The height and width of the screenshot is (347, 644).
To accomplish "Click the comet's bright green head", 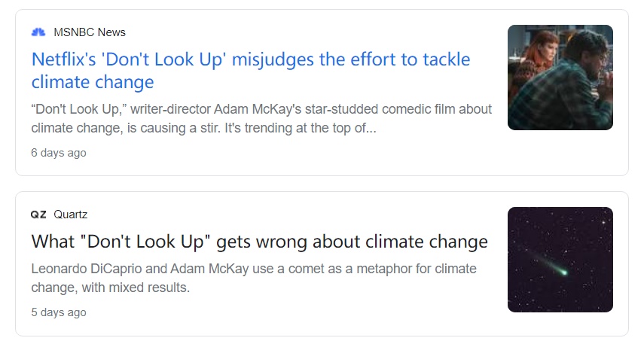I will [x=564, y=272].
